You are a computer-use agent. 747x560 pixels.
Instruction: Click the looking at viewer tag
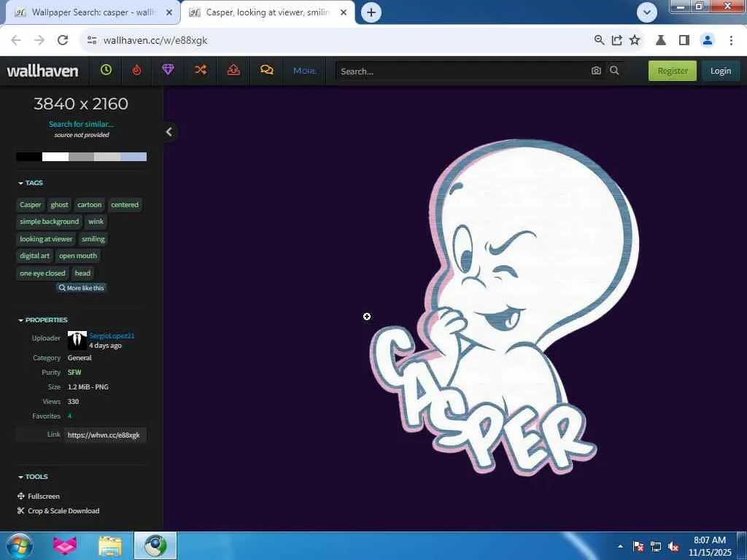point(46,239)
